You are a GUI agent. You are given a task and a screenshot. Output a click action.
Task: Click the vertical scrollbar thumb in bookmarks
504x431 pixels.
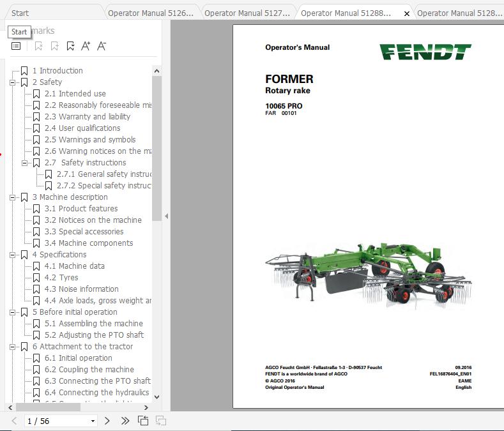click(157, 149)
